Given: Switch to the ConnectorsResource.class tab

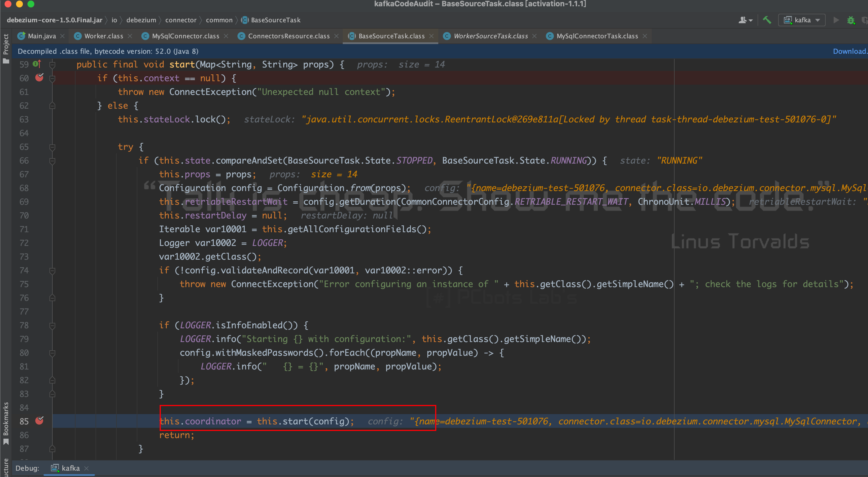Looking at the screenshot, I should (x=288, y=36).
